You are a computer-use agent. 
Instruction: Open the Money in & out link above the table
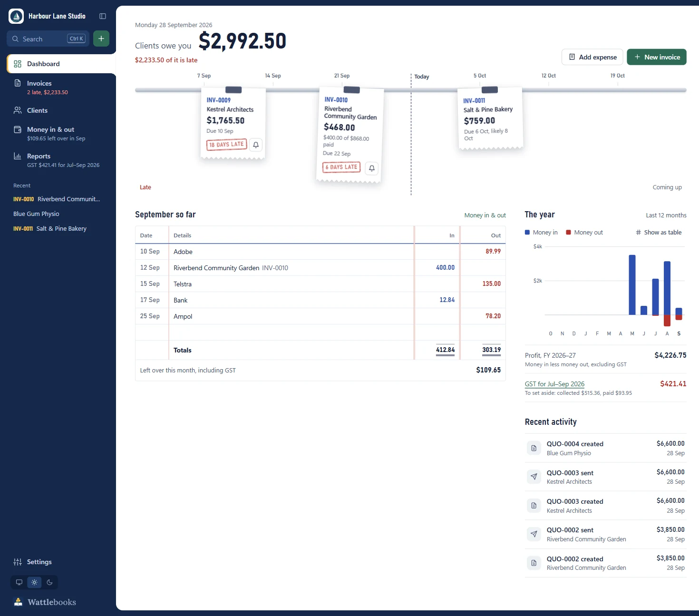point(485,215)
